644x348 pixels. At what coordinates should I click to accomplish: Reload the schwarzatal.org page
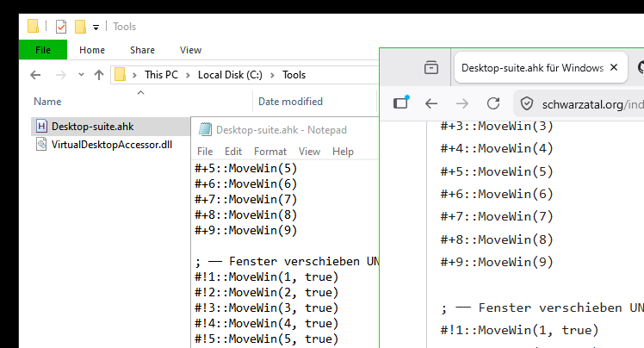coord(493,103)
